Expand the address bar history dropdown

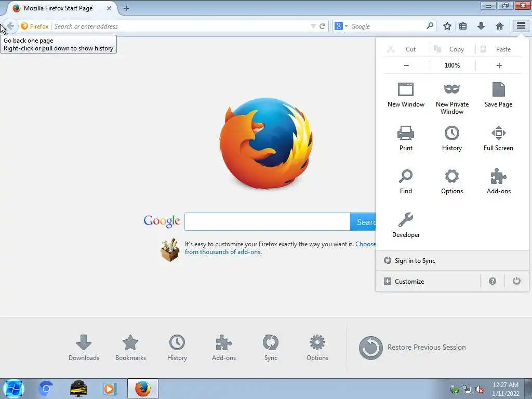tap(313, 26)
